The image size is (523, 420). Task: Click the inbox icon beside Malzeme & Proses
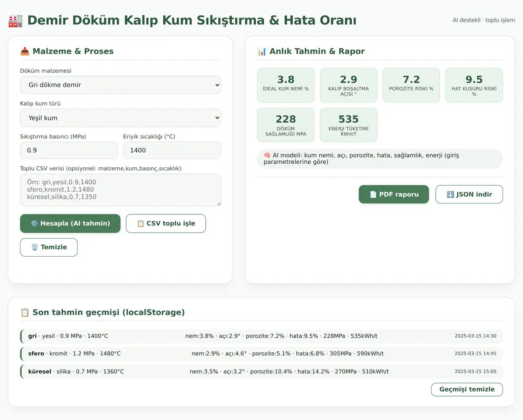pyautogui.click(x=25, y=51)
